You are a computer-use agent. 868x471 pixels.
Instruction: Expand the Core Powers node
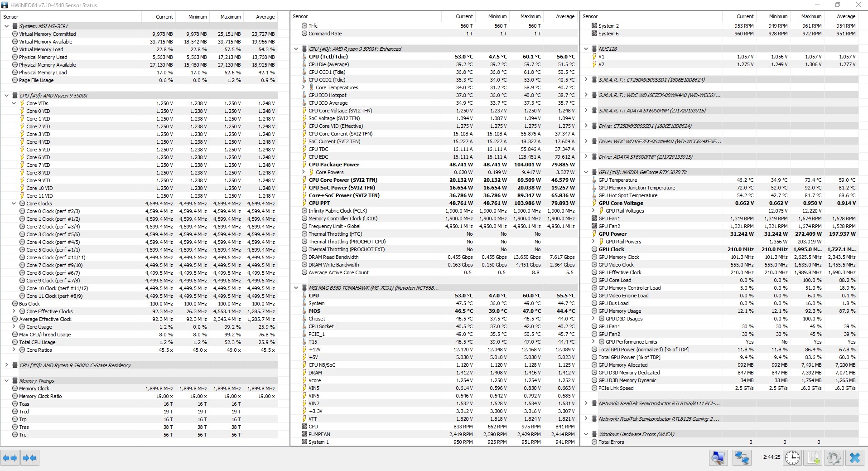[x=303, y=172]
